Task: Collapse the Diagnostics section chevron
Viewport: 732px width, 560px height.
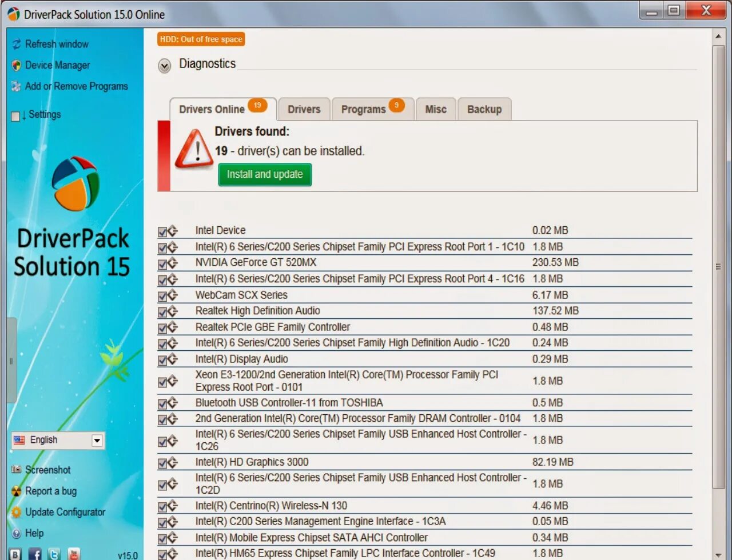Action: tap(165, 66)
